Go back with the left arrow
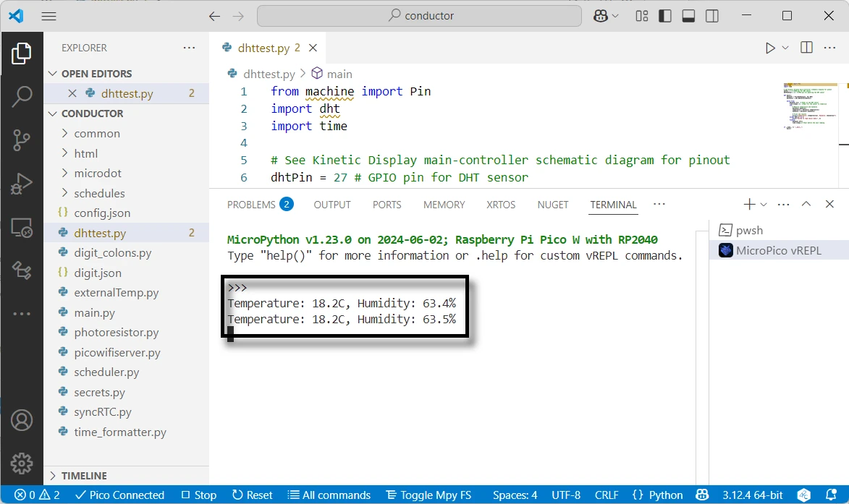 (214, 16)
